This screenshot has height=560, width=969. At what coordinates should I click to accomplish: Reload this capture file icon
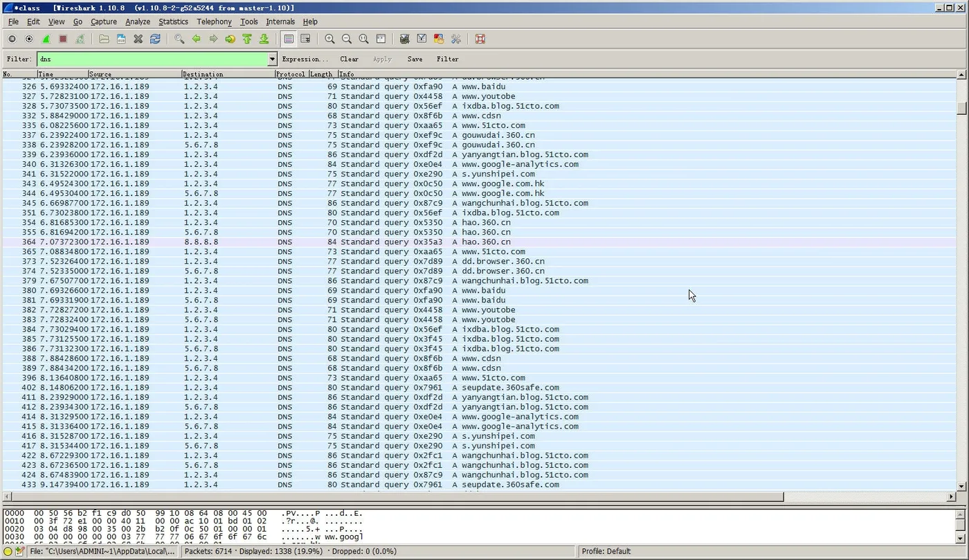tap(155, 39)
